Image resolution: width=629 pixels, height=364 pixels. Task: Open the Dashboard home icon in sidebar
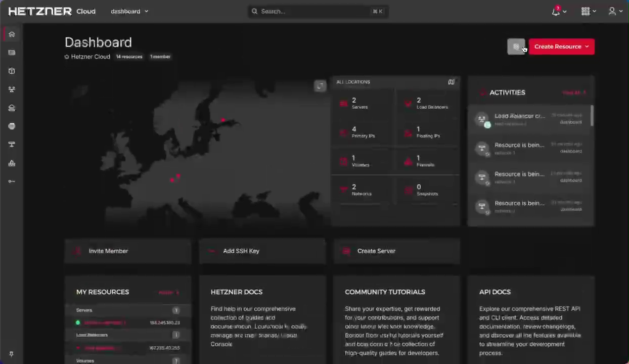[12, 34]
